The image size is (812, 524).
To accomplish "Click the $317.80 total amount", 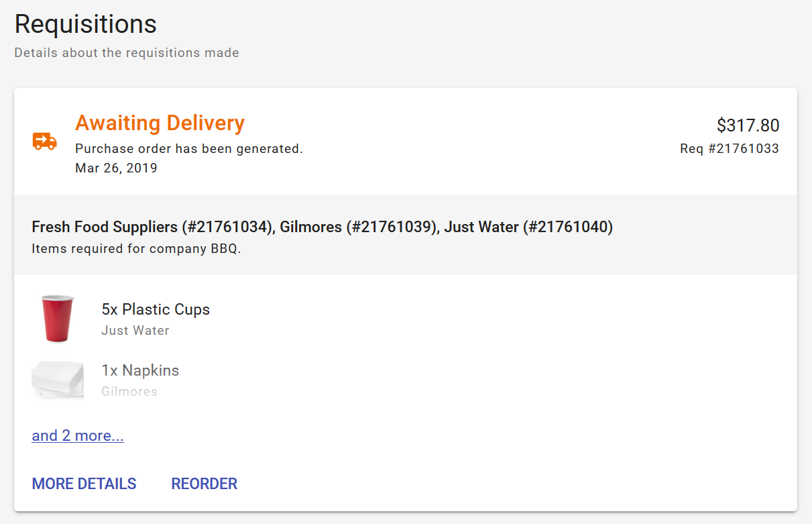I will 748,125.
